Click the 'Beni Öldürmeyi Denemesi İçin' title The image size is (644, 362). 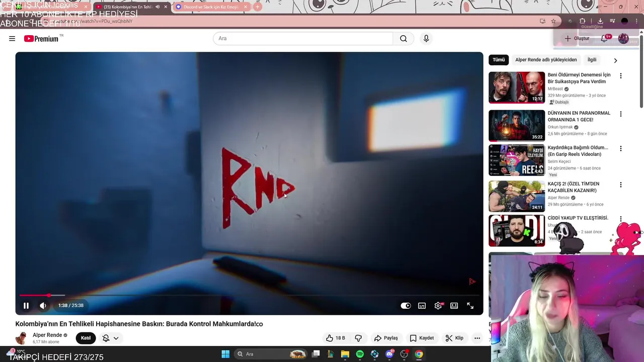coord(579,78)
